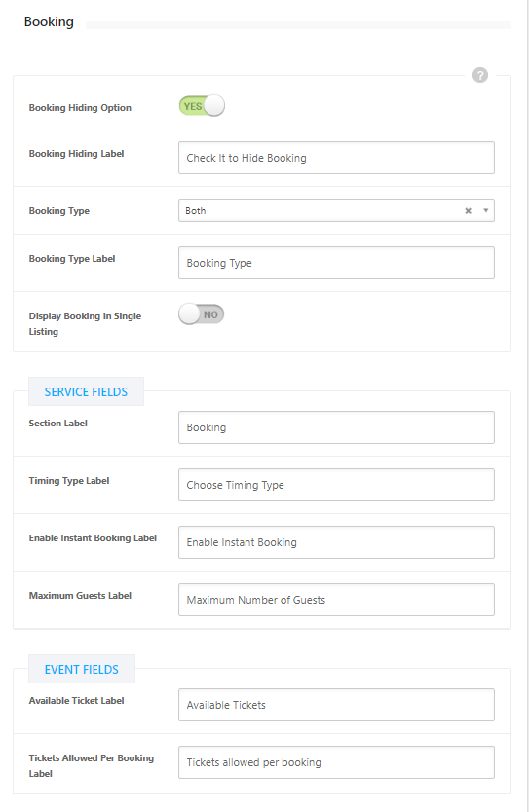Select the SERVICE FIELDS section tab
The height and width of the screenshot is (812, 529).
tap(86, 392)
